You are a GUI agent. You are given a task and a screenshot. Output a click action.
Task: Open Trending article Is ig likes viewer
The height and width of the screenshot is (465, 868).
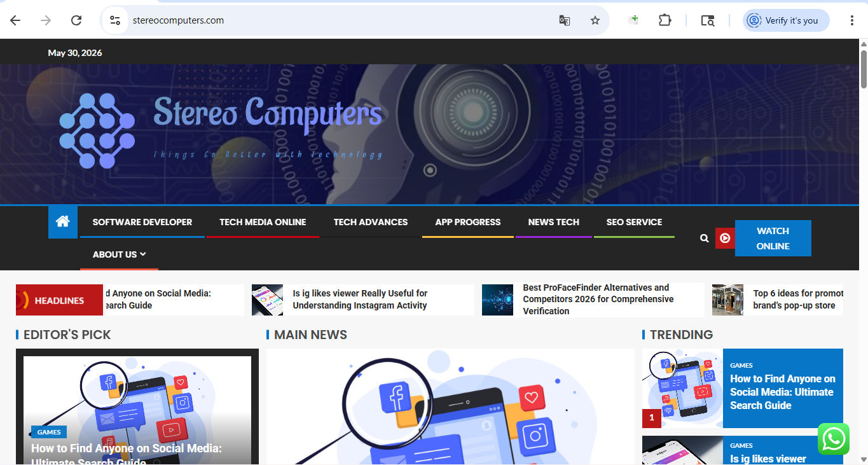(x=768, y=459)
